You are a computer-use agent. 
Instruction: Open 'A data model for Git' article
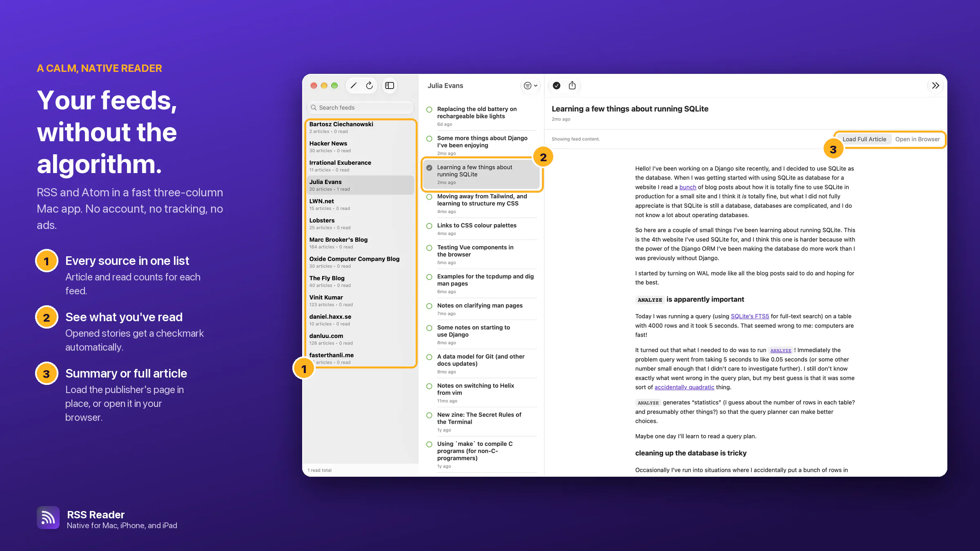pyautogui.click(x=482, y=364)
